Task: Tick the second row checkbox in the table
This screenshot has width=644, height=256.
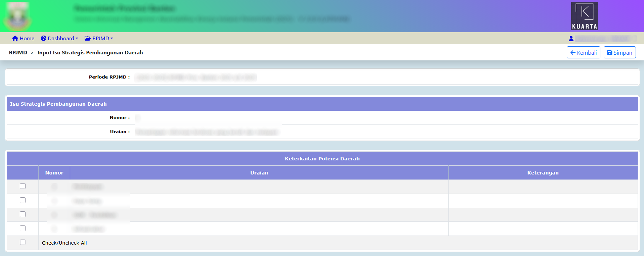Action: (x=22, y=200)
